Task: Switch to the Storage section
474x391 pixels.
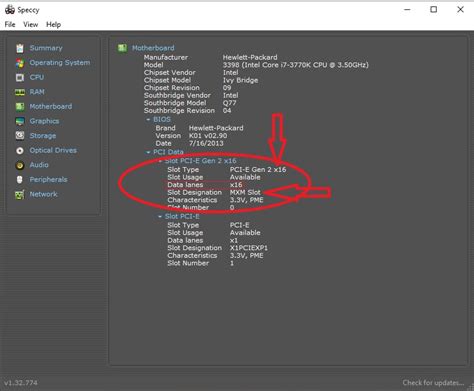Action: coord(43,136)
